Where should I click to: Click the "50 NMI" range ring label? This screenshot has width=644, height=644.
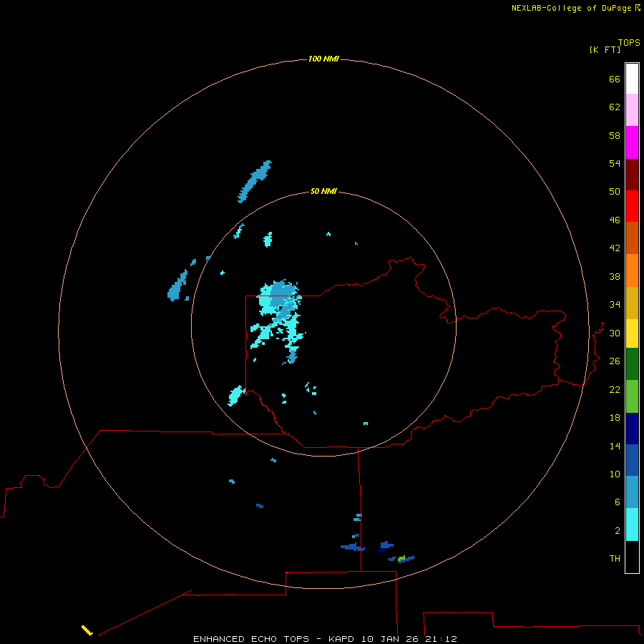coord(323,191)
